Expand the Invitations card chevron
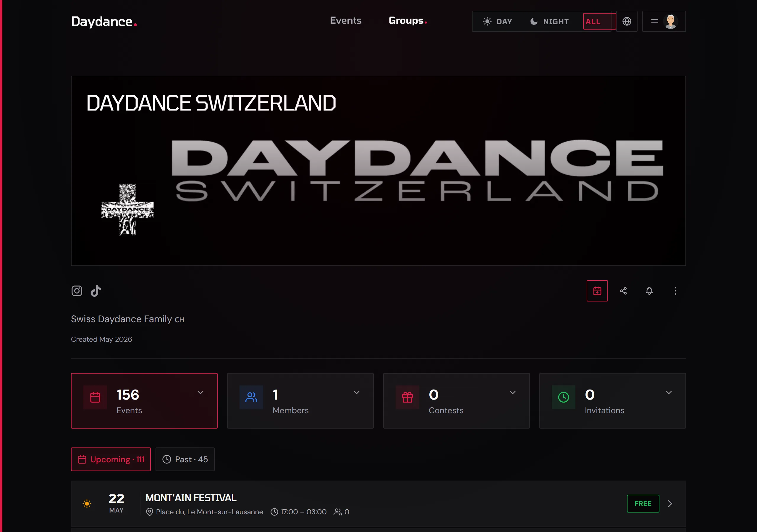Viewport: 757px width, 532px height. point(669,392)
